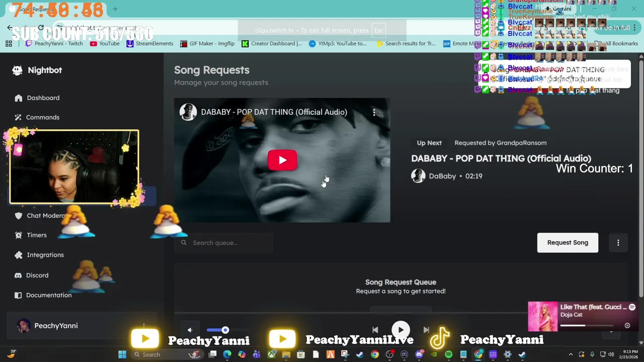The width and height of the screenshot is (644, 362).
Task: Click the Dashboard home icon
Action: [x=19, y=98]
